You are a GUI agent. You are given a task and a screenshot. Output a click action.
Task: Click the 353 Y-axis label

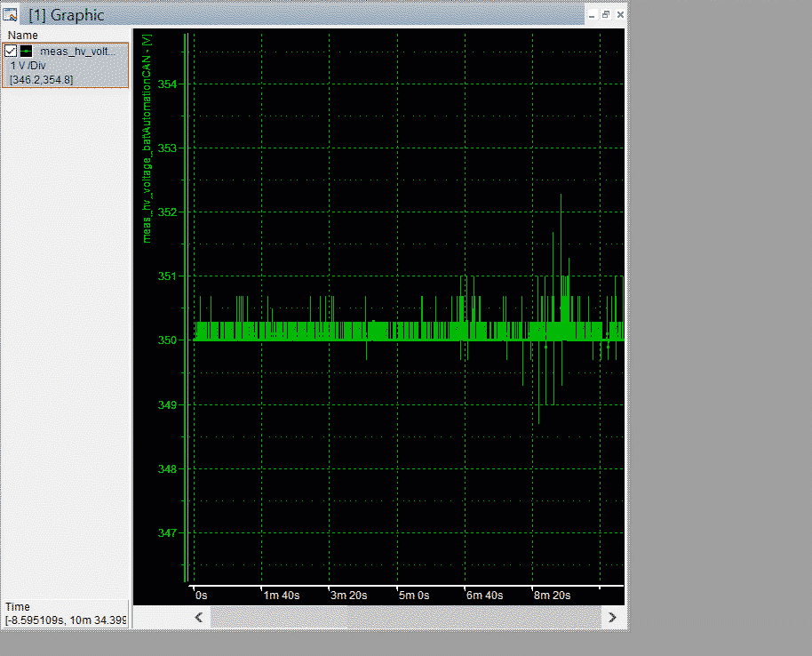167,148
